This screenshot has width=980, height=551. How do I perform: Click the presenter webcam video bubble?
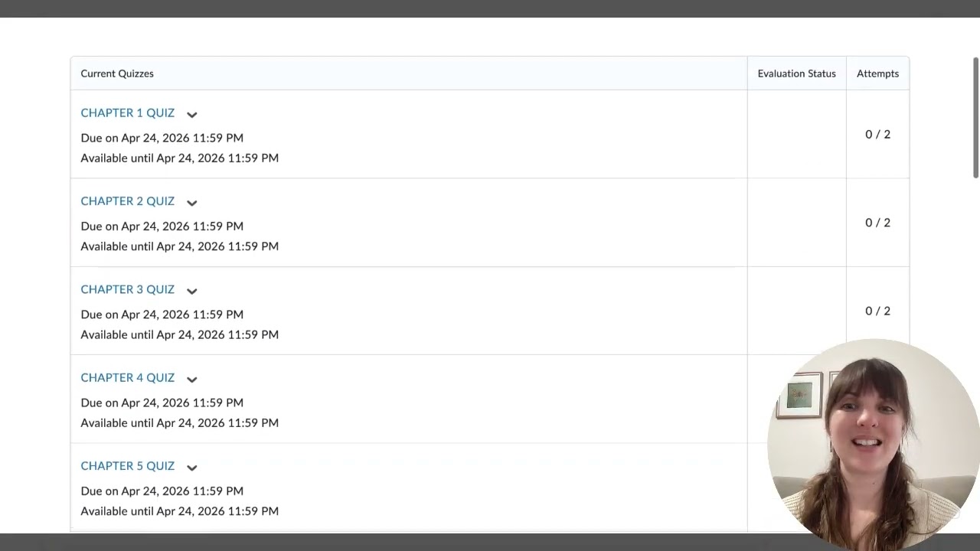[x=874, y=444]
